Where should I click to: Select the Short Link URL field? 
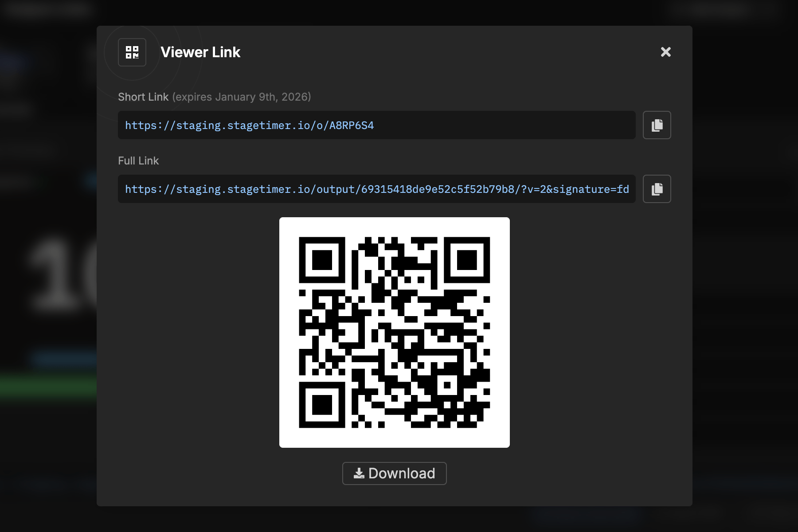click(376, 125)
